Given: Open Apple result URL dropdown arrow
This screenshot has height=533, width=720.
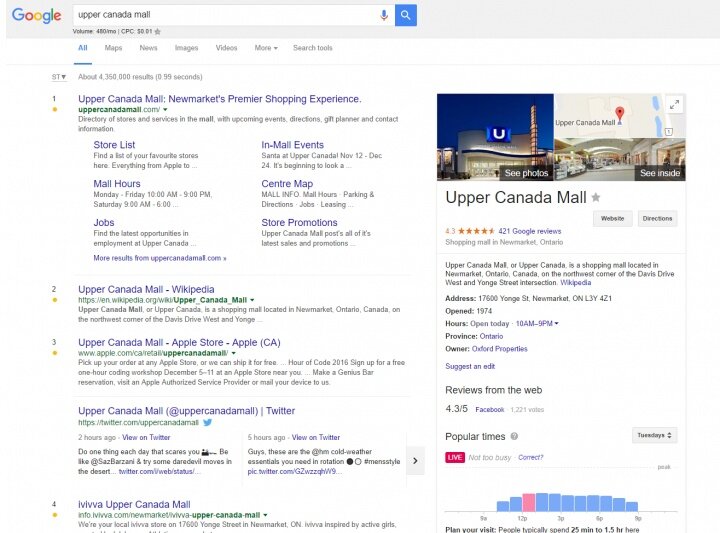Looking at the screenshot, I should [233, 353].
